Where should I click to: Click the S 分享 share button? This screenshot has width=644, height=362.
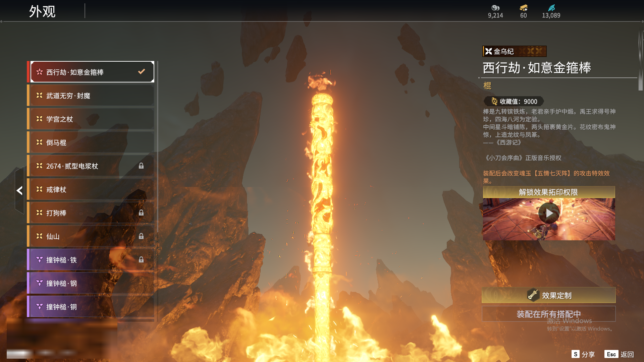coord(583,354)
